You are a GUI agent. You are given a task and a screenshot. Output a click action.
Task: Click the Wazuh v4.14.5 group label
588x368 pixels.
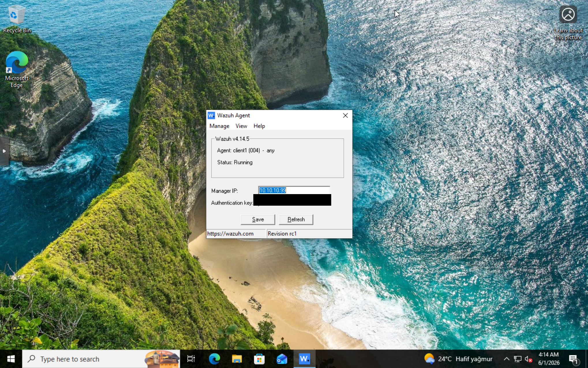(x=232, y=139)
